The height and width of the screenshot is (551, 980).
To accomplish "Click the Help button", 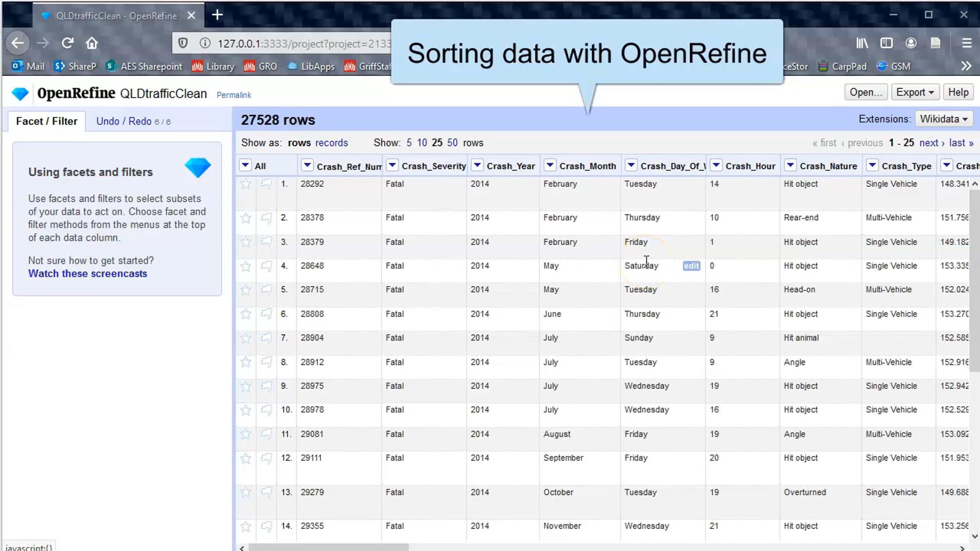I will click(x=958, y=92).
